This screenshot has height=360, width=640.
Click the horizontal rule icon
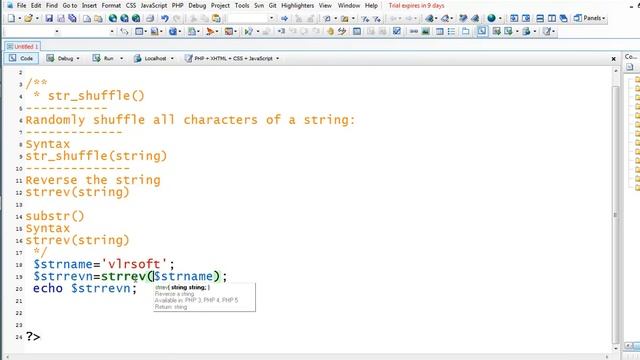tap(413, 31)
